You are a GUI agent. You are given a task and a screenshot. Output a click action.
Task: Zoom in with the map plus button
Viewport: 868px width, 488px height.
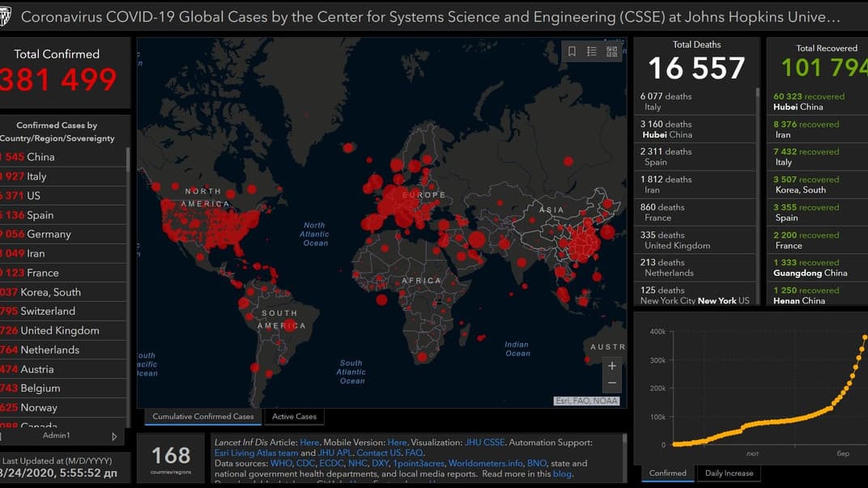coord(611,366)
